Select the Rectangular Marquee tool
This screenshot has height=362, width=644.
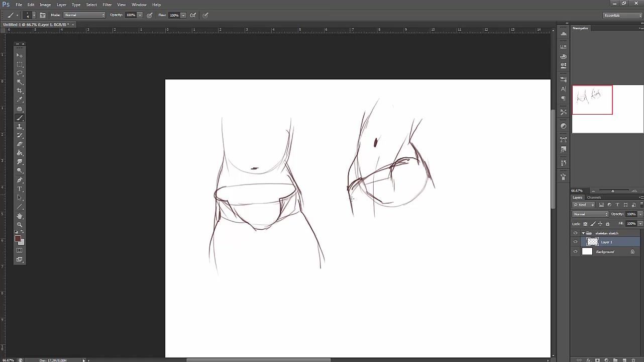coord(20,64)
